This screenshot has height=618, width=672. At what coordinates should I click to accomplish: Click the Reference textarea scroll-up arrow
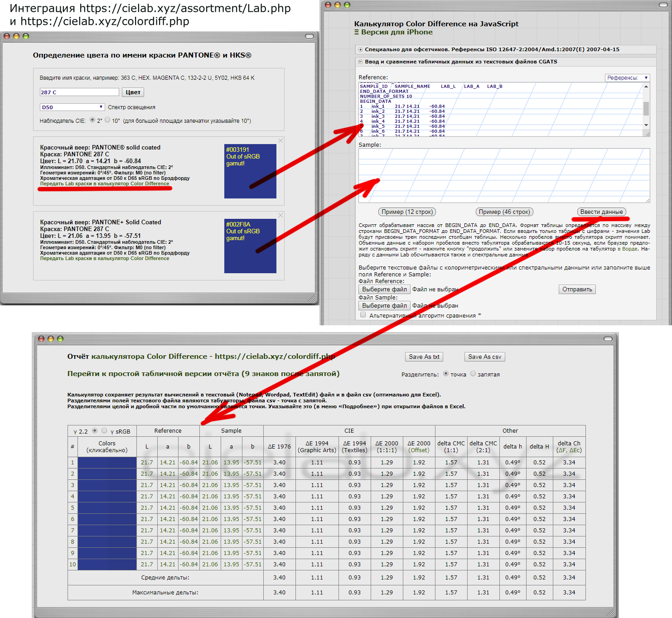coord(646,87)
